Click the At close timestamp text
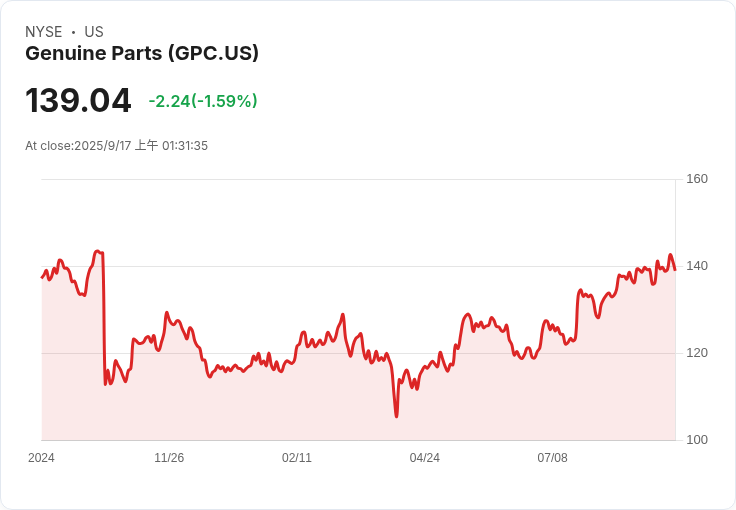 tap(116, 146)
